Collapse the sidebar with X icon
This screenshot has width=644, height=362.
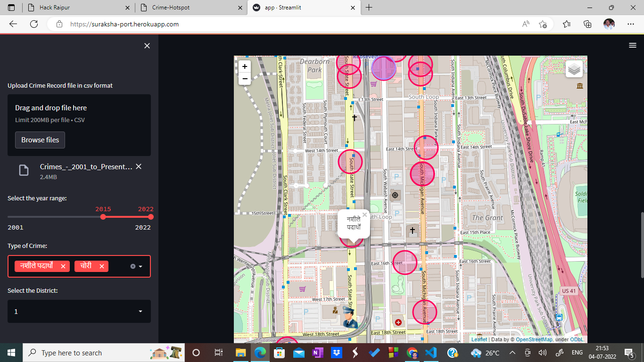(x=147, y=46)
